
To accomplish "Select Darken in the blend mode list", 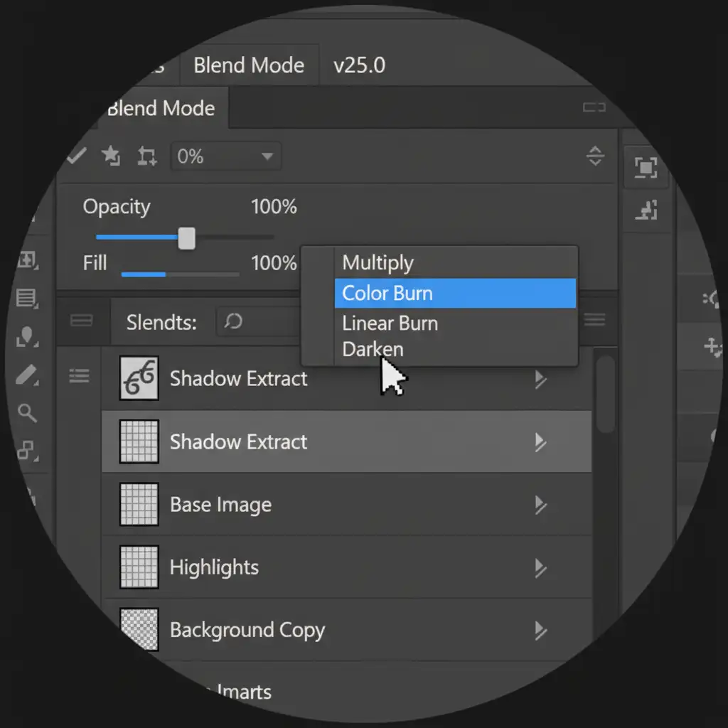I will [x=373, y=350].
